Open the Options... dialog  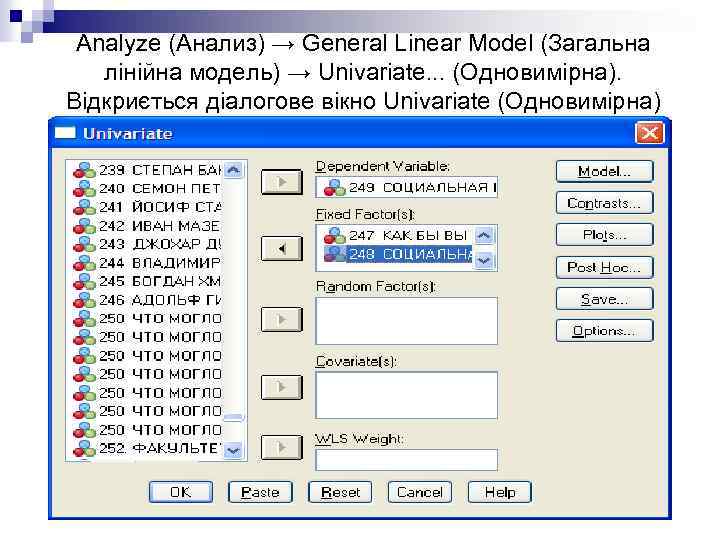click(604, 331)
